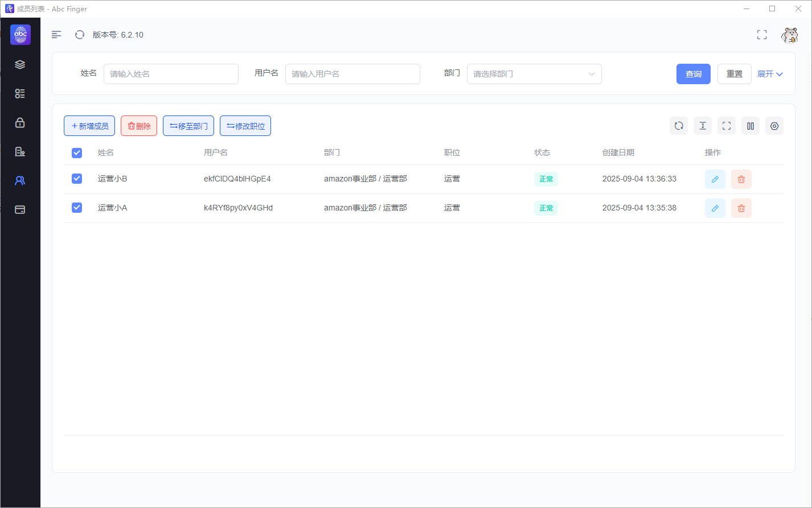Delete member 运营小A with trash icon
The height and width of the screenshot is (508, 812).
741,208
